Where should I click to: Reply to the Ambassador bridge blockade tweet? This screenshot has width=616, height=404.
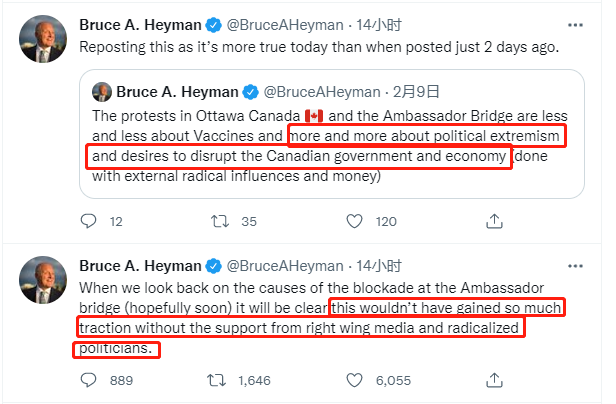tap(89, 380)
